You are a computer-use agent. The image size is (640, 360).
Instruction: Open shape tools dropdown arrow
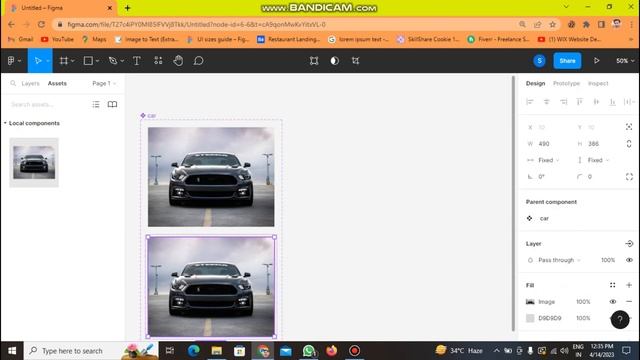click(97, 61)
